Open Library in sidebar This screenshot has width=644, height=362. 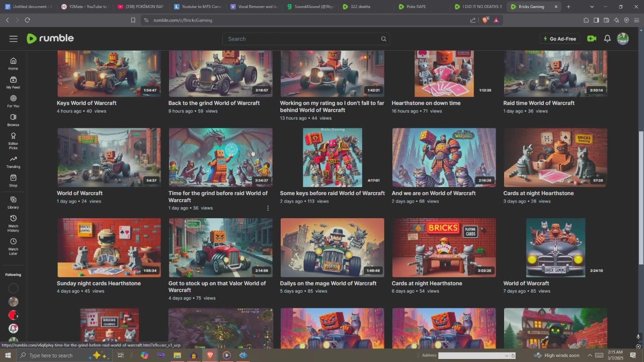pos(13,203)
